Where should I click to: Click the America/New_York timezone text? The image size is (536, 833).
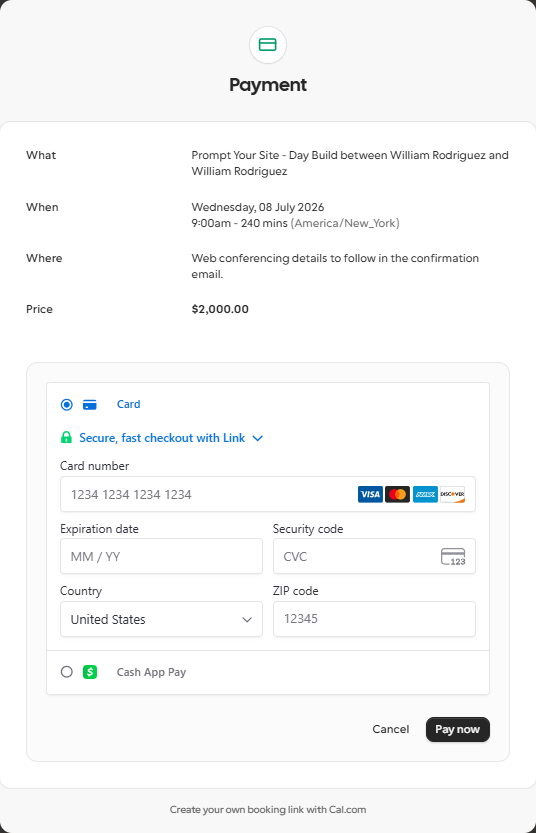[345, 223]
